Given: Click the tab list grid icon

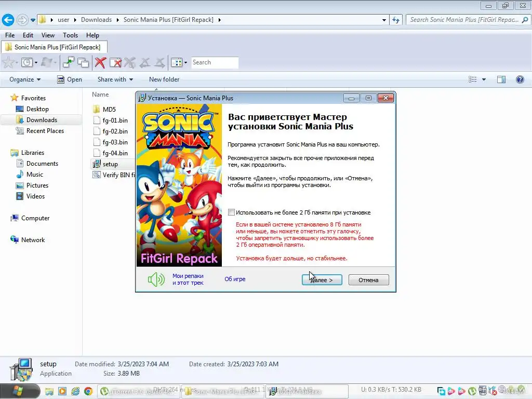Looking at the screenshot, I should (x=177, y=62).
